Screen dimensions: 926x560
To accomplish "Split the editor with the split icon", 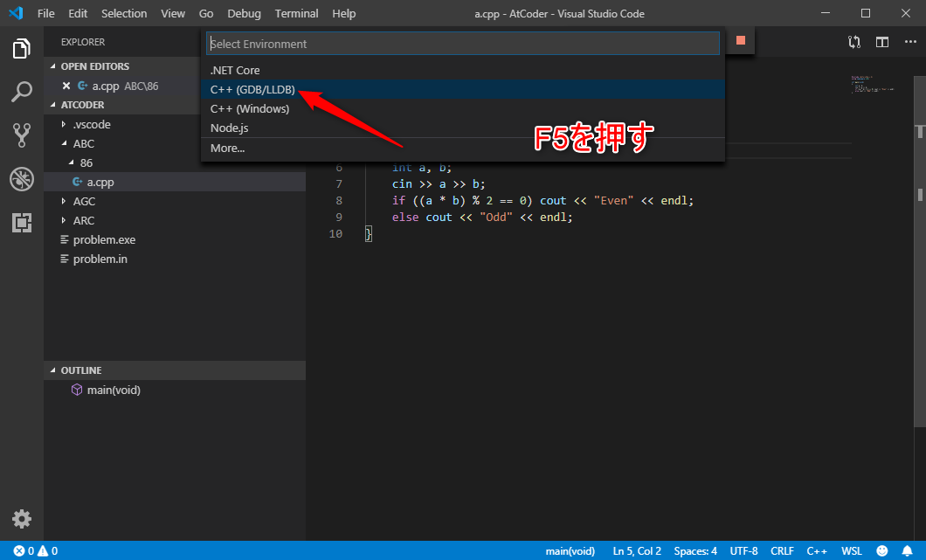I will pos(882,42).
